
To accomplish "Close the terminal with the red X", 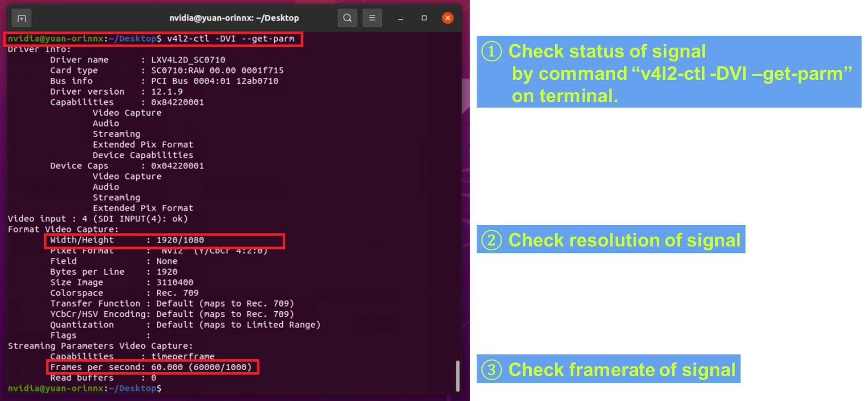I will pyautogui.click(x=447, y=18).
